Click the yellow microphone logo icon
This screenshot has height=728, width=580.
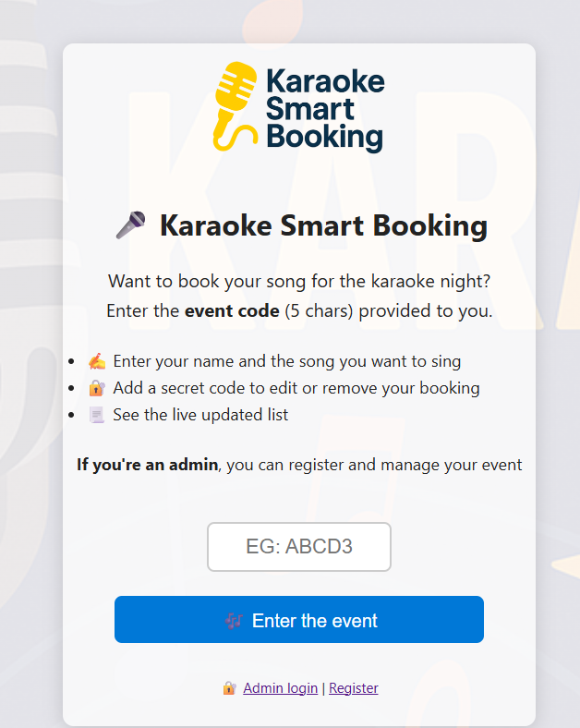pyautogui.click(x=236, y=107)
